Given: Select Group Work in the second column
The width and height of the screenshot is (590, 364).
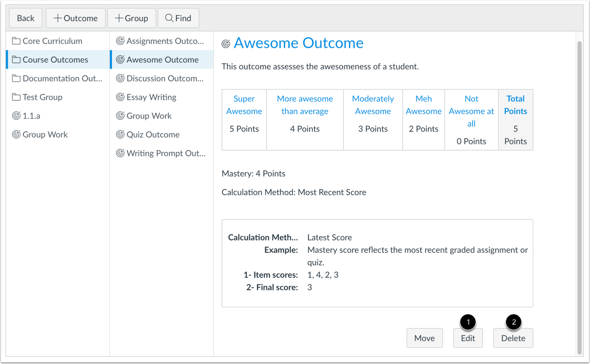Looking at the screenshot, I should point(162,116).
